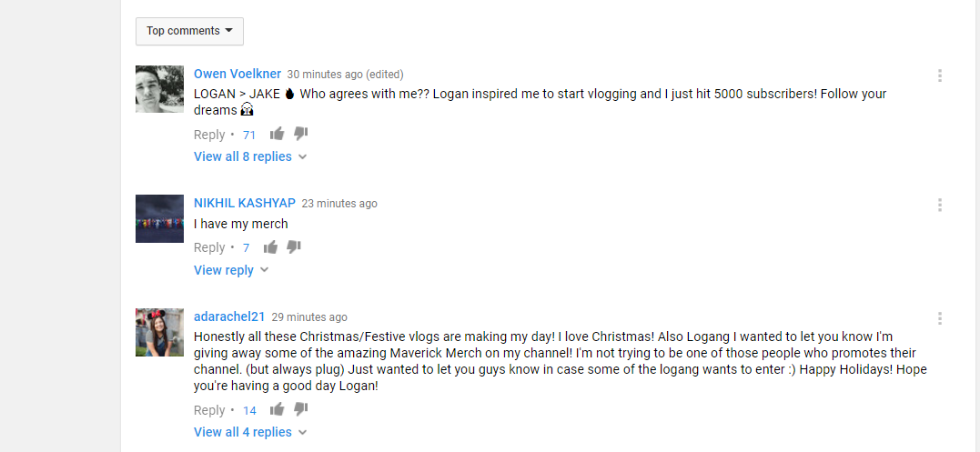Click NIKHIL KASHYAP's avatar thumbnail
This screenshot has height=452, width=980.
pos(159,218)
